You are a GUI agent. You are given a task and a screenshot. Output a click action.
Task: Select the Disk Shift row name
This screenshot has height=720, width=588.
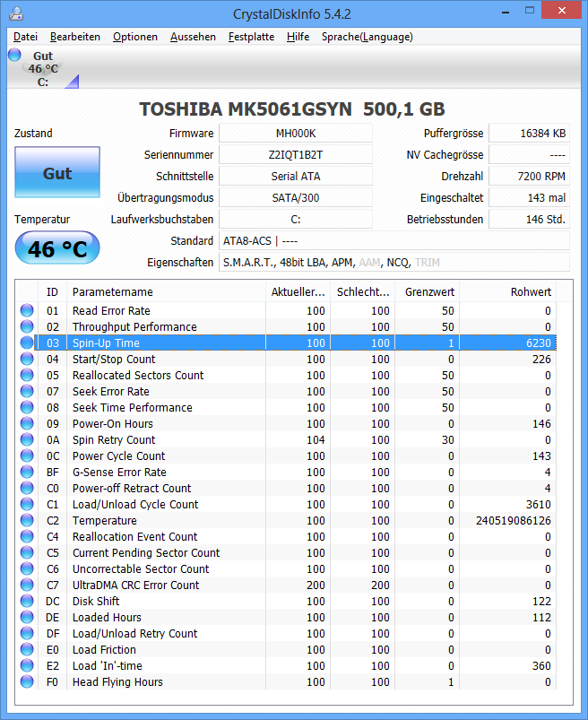[96, 601]
